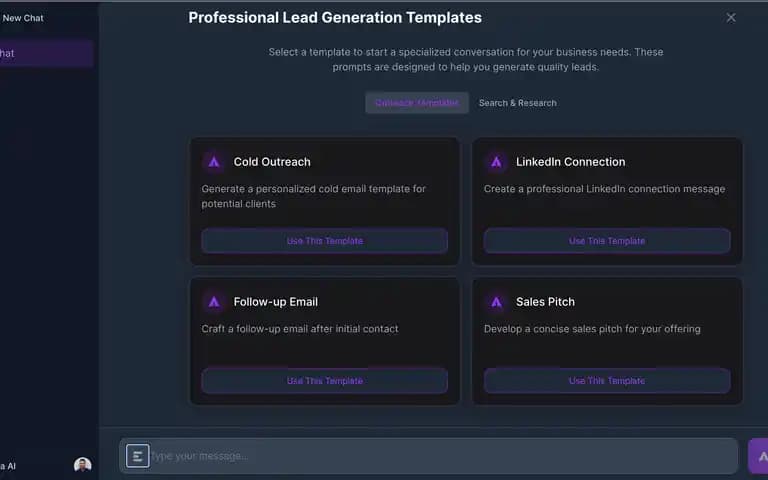Focus the 'Type your message' field
Viewport: 768px width, 480px height.
point(428,456)
